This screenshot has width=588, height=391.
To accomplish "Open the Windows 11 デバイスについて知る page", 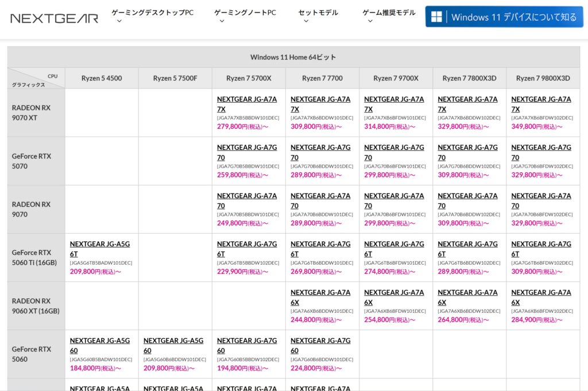I will pyautogui.click(x=504, y=17).
